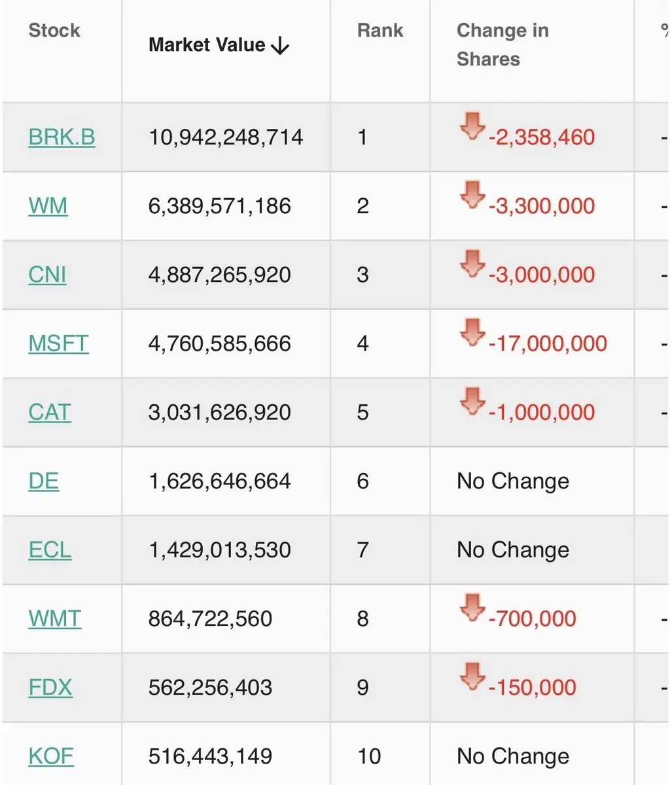This screenshot has height=785, width=672.
Task: Open the ECL stock link
Action: (50, 550)
